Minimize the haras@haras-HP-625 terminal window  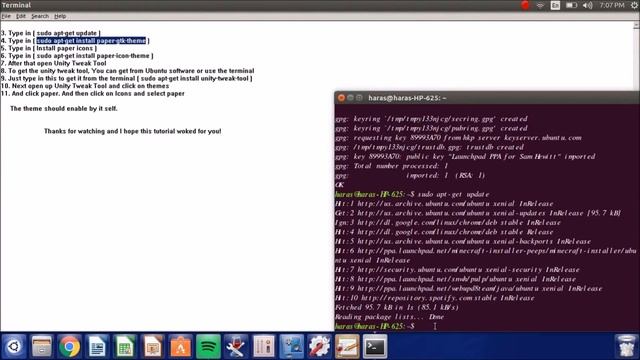pyautogui.click(x=350, y=98)
